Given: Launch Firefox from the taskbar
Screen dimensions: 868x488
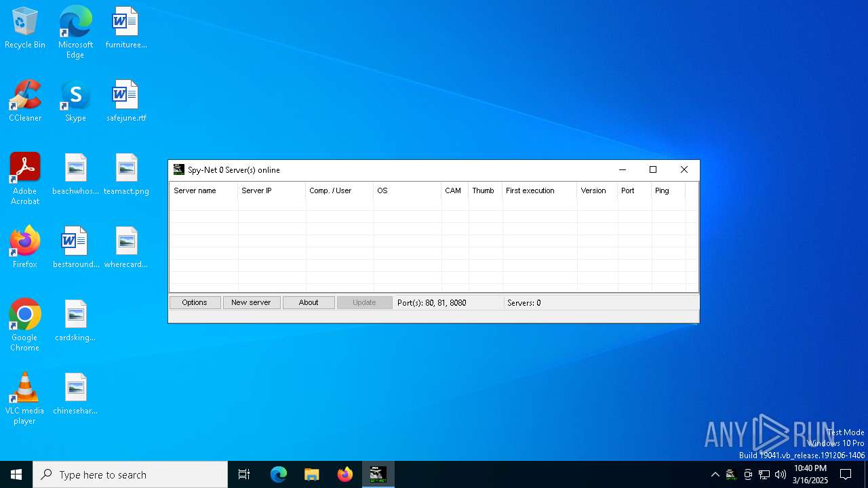Looking at the screenshot, I should click(x=345, y=474).
